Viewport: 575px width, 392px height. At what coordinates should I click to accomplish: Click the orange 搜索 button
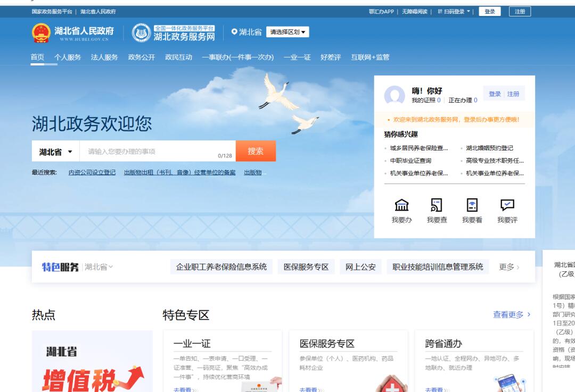pos(256,151)
